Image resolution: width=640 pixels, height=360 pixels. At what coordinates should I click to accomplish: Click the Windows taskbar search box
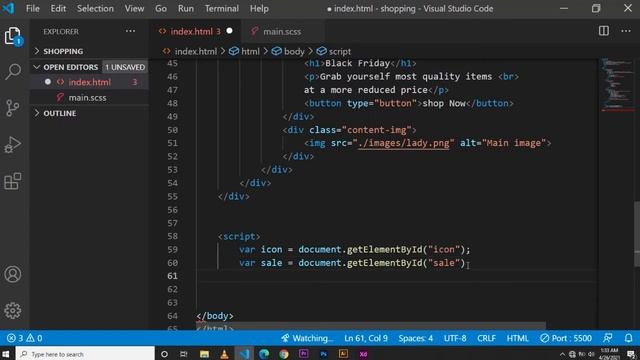85,354
